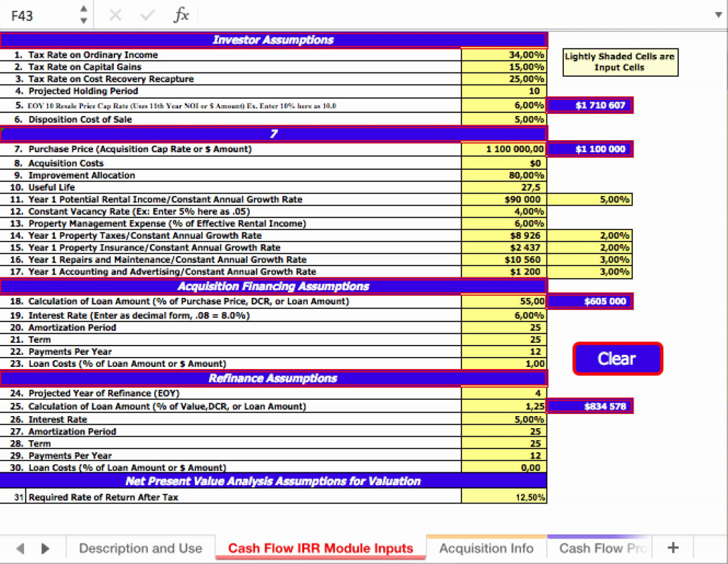The height and width of the screenshot is (564, 728).
Task: Add a new sheet with plus icon
Action: pyautogui.click(x=673, y=548)
